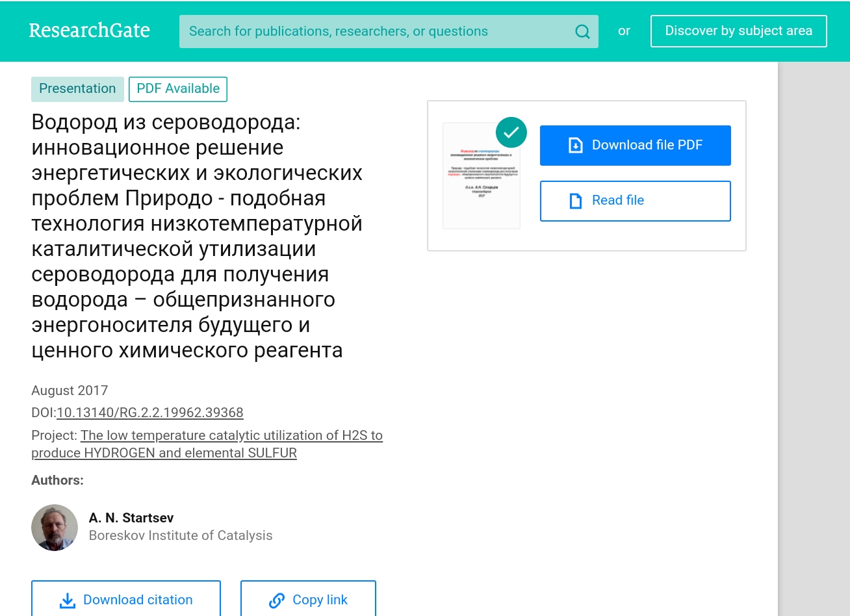Select the PDF Available tag
The image size is (850, 616).
(178, 89)
